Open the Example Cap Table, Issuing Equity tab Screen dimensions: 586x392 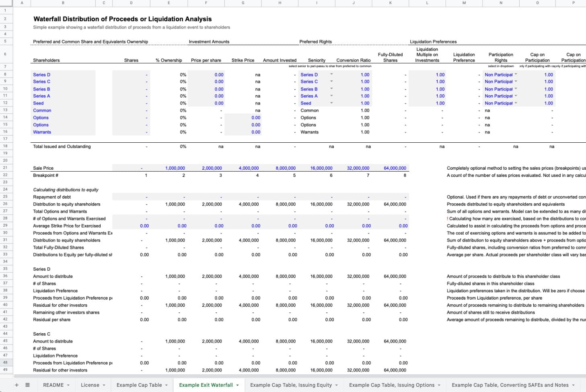(291, 385)
